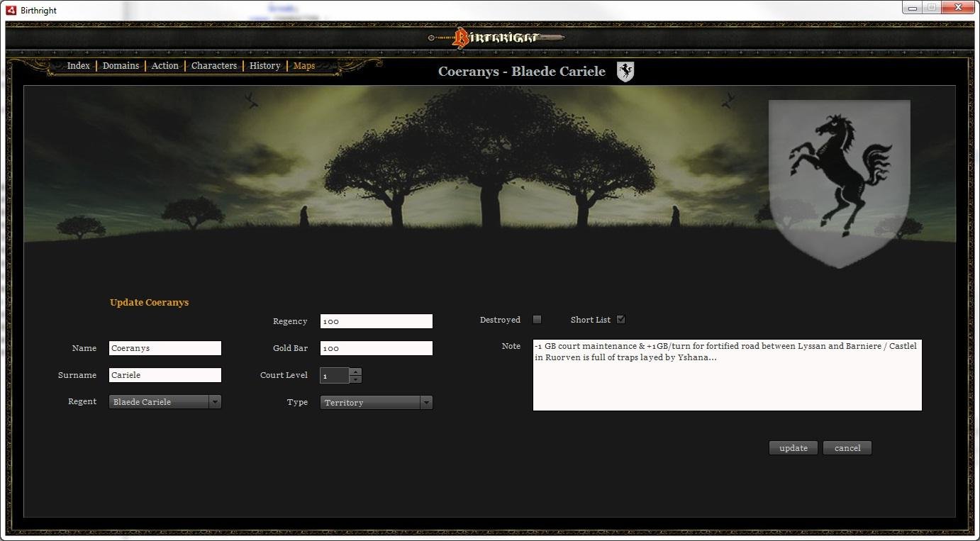This screenshot has width=980, height=541.
Task: Minimize the Birthright window
Action: pos(911,7)
